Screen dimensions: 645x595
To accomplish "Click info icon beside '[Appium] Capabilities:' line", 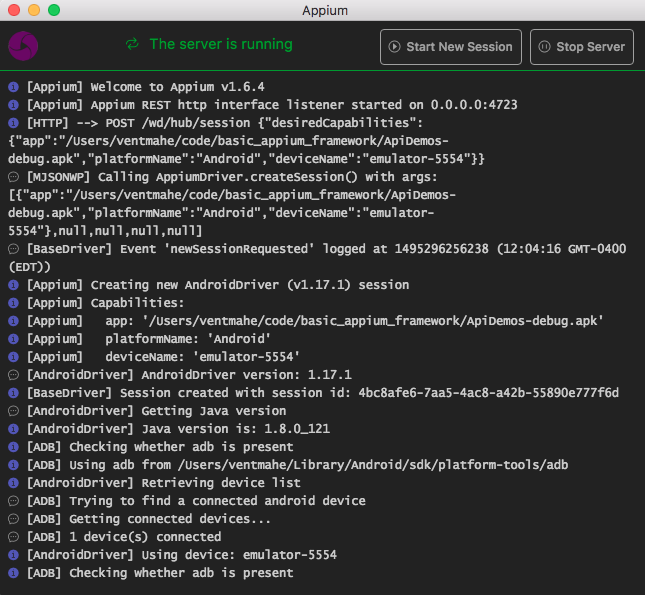I will tap(13, 303).
